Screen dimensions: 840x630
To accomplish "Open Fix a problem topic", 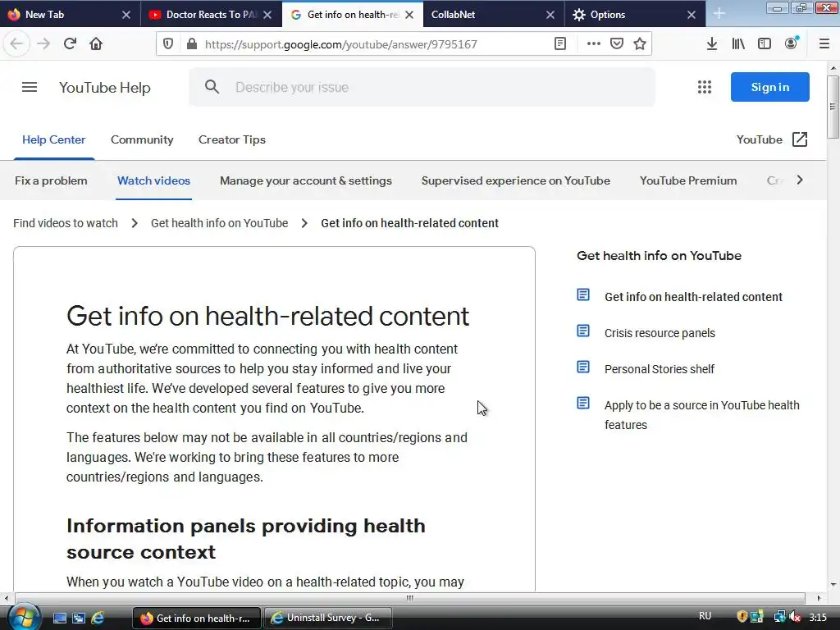I will point(51,180).
